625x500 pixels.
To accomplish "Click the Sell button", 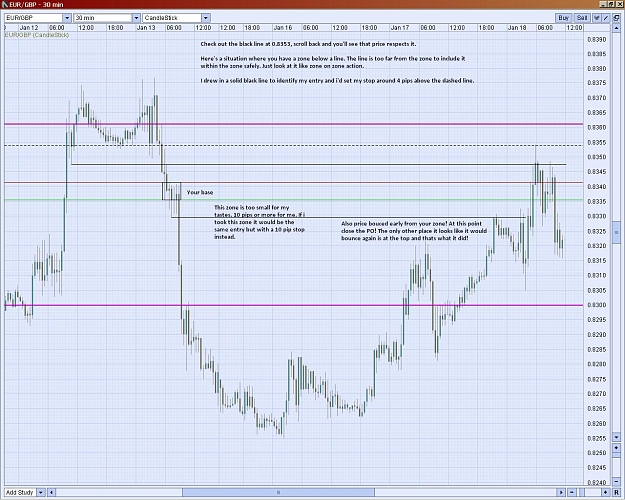I will pyautogui.click(x=582, y=18).
